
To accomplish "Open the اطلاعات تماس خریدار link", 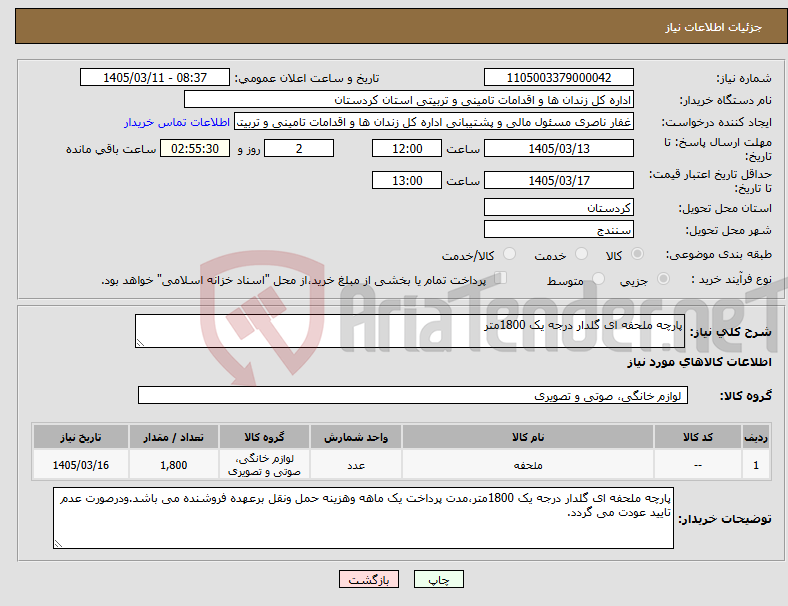I will [x=177, y=122].
